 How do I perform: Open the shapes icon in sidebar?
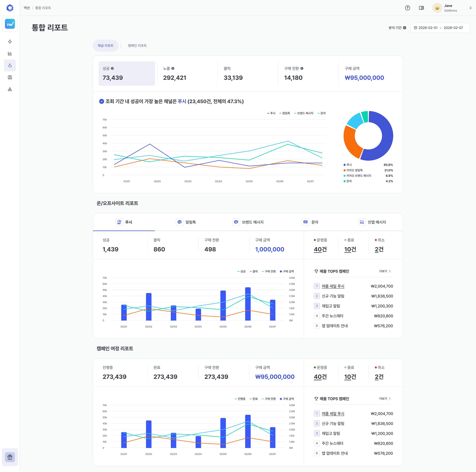pyautogui.click(x=10, y=89)
